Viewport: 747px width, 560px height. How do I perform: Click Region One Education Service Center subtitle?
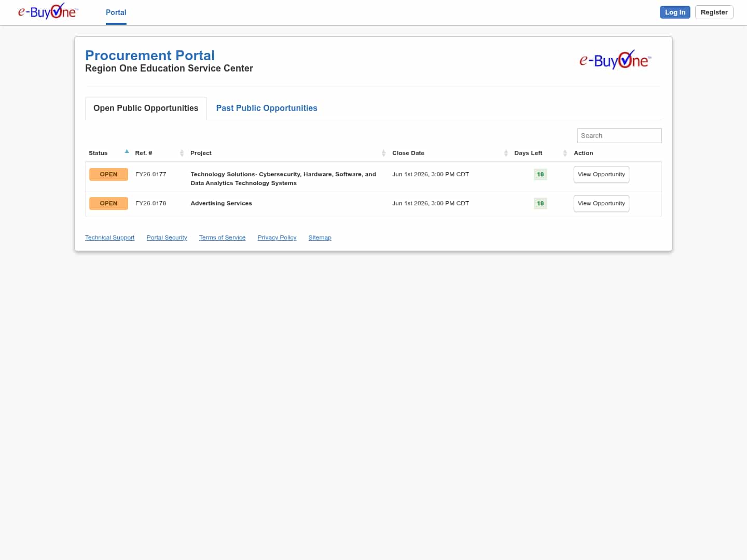tap(169, 68)
